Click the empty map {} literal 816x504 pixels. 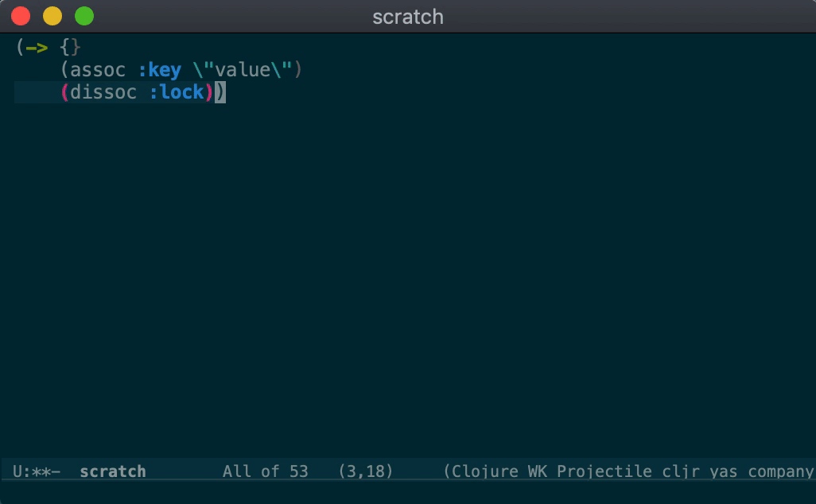70,48
